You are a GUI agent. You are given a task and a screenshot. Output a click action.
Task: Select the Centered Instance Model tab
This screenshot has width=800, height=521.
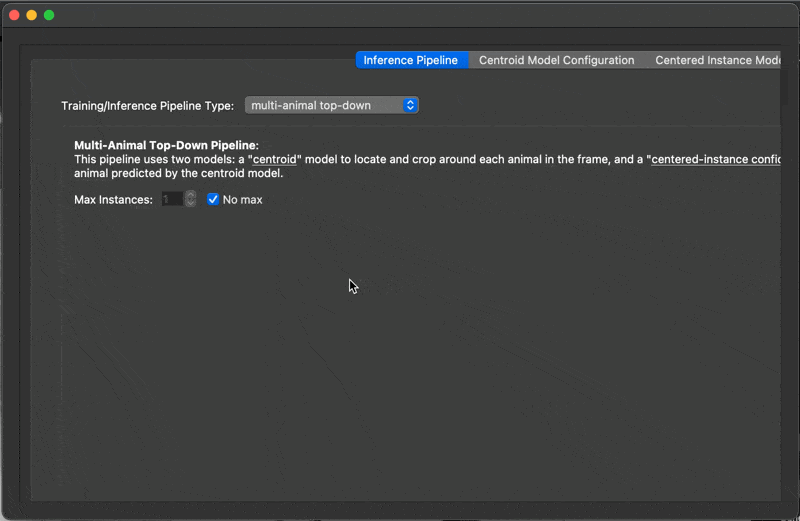[716, 60]
